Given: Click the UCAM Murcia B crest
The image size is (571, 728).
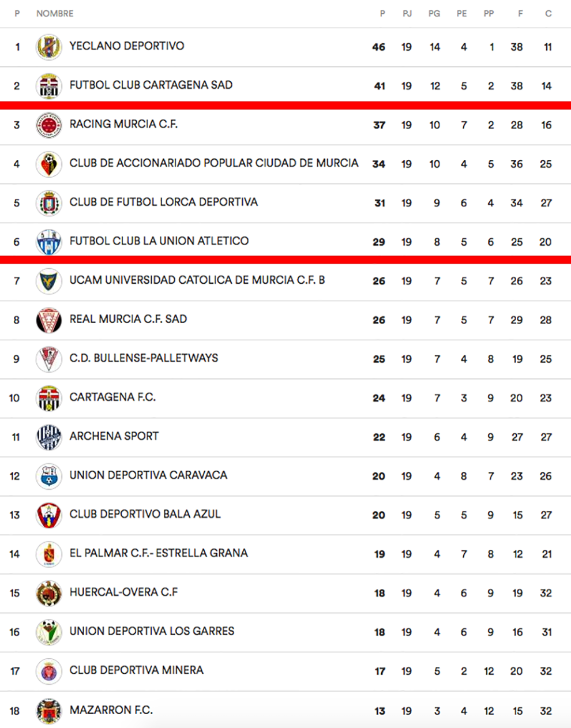Looking at the screenshot, I should click(49, 281).
